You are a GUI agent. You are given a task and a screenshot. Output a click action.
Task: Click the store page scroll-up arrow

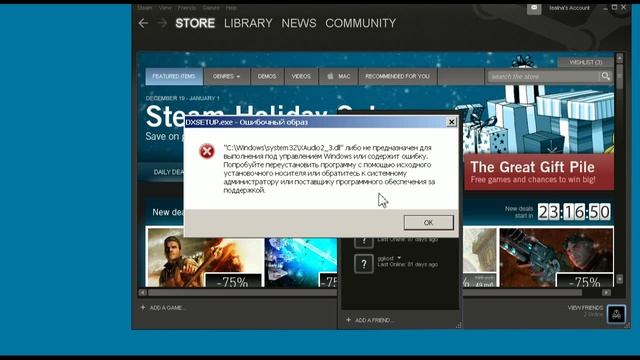620,58
